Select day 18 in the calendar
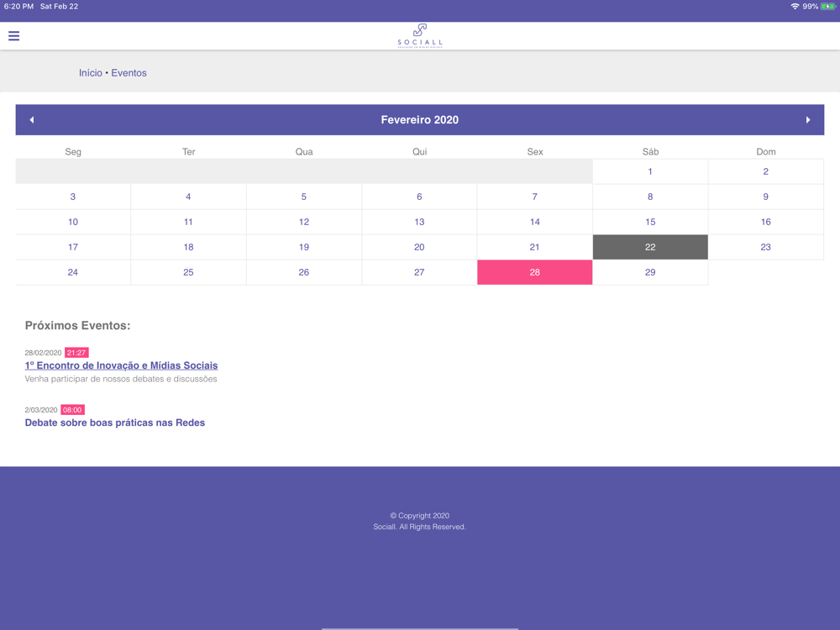Viewport: 840px width, 630px height. pyautogui.click(x=188, y=247)
